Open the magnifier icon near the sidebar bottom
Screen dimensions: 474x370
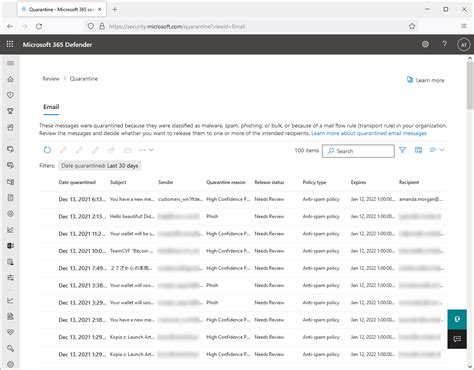(x=11, y=348)
